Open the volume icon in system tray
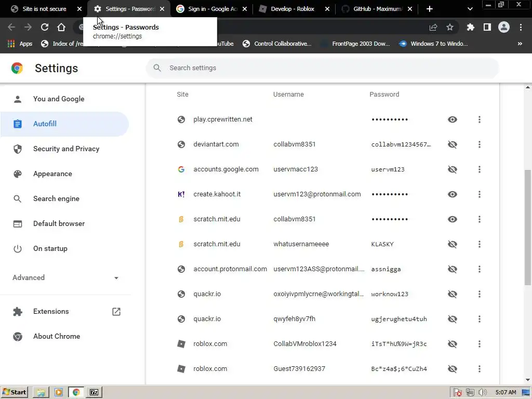The width and height of the screenshot is (532, 399). pos(482,393)
